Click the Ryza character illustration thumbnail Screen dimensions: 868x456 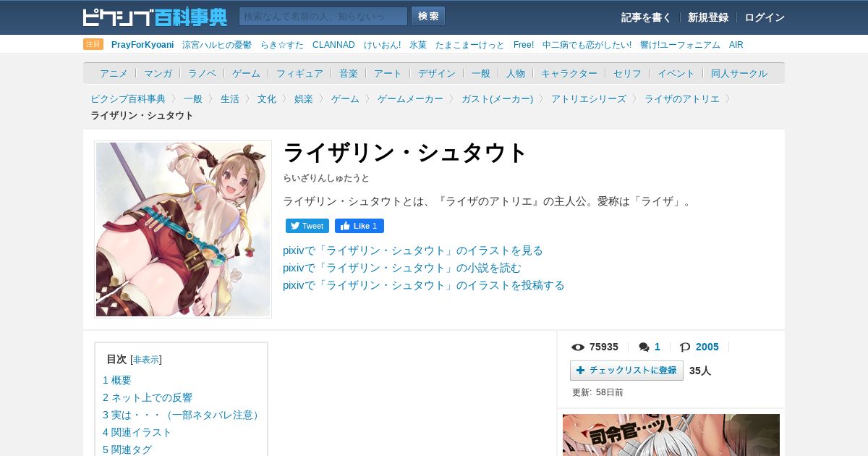[183, 229]
